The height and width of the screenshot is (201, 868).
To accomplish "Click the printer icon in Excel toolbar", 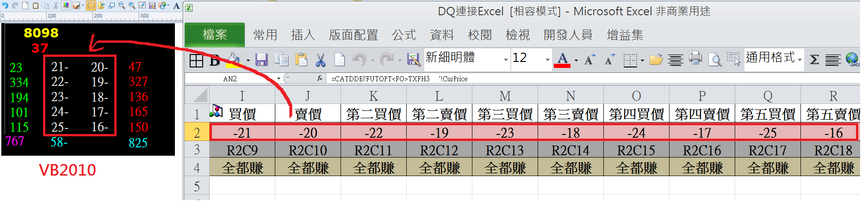I will pos(695,58).
